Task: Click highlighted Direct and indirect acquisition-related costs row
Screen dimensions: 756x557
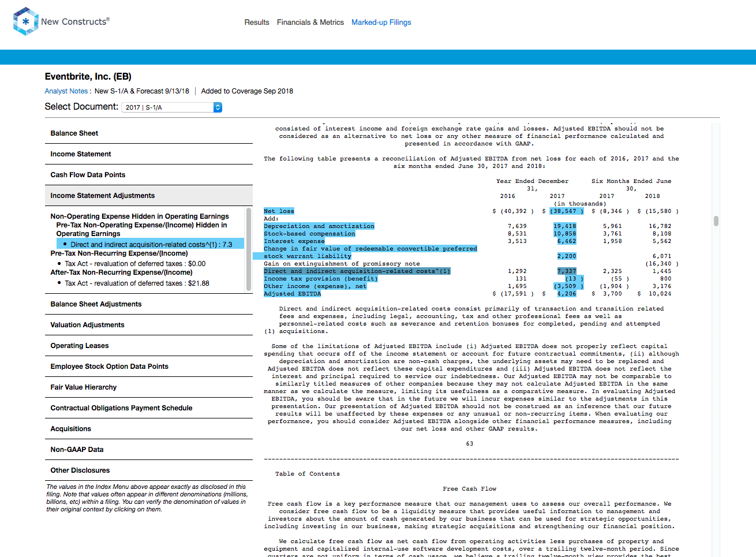Action: 357,271
